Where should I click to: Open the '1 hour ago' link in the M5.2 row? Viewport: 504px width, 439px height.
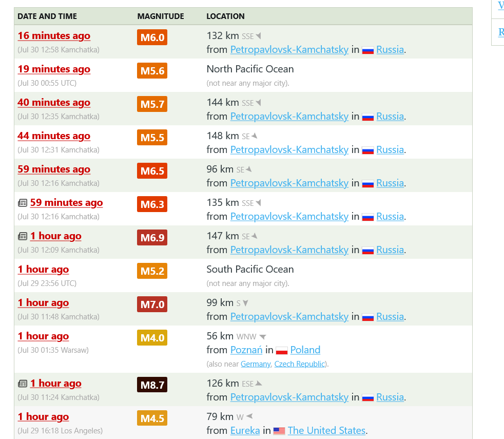coord(44,270)
